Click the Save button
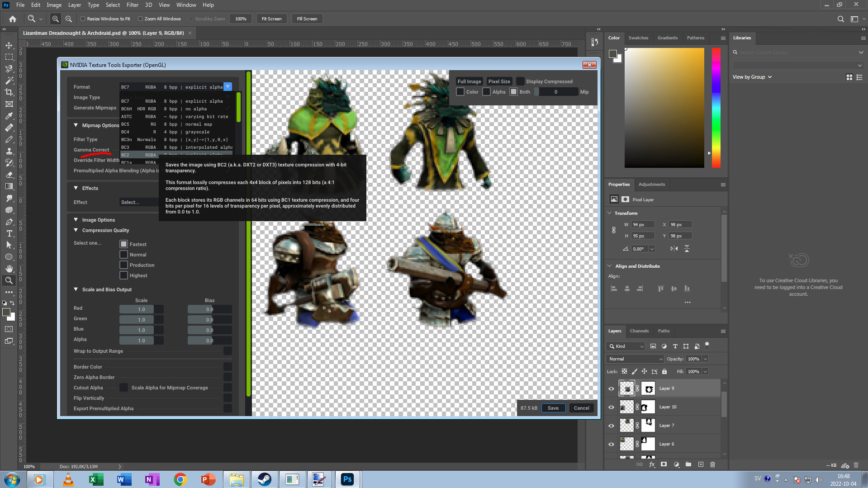The height and width of the screenshot is (488, 868). pyautogui.click(x=553, y=408)
